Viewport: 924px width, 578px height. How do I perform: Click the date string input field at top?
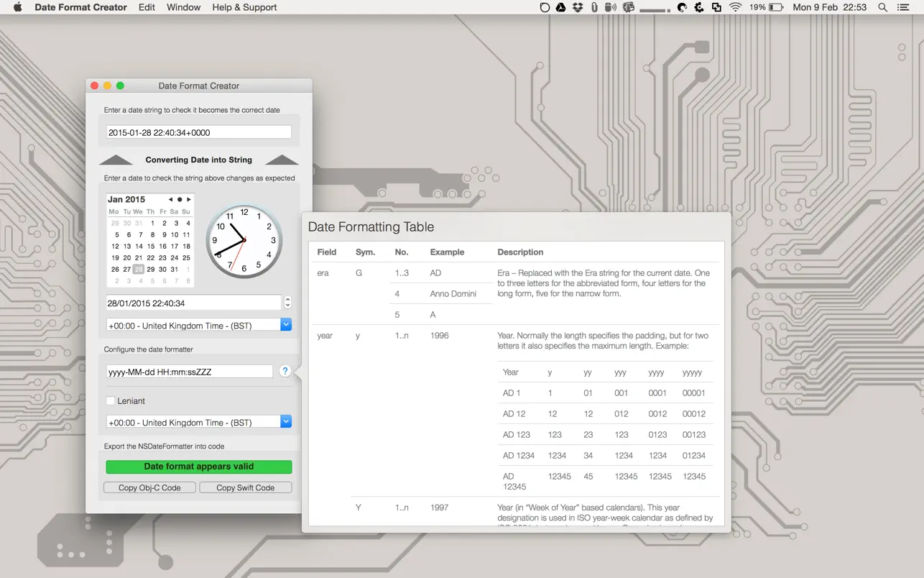tap(198, 132)
